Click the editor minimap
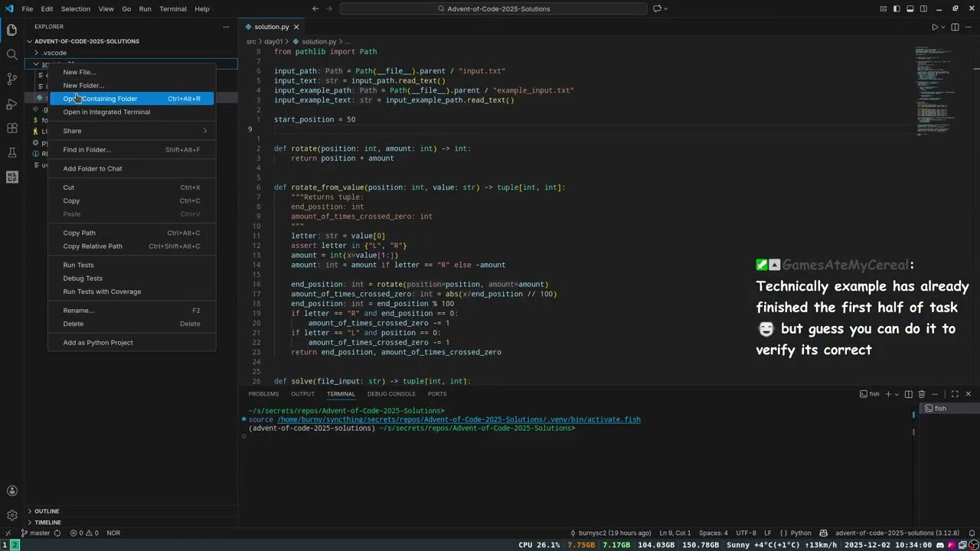980x551 pixels. click(937, 92)
